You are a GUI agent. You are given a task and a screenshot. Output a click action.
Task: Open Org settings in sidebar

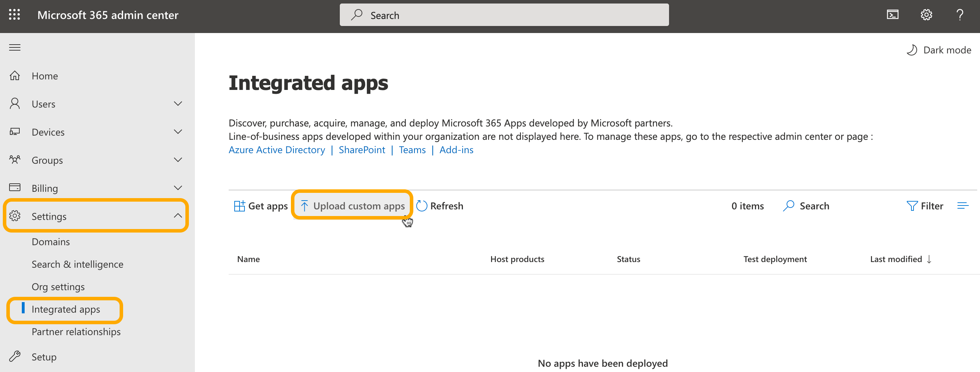click(x=58, y=287)
